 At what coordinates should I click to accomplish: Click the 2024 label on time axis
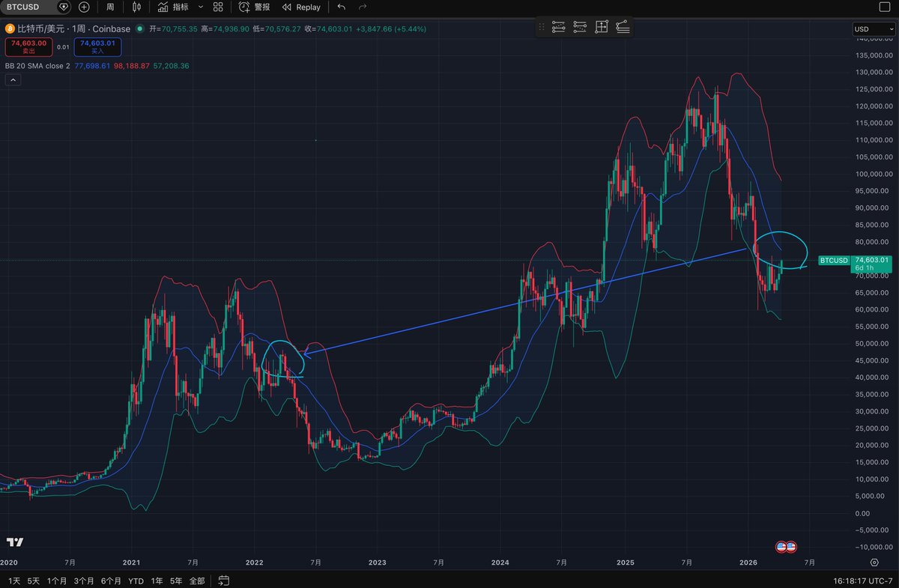(x=500, y=562)
